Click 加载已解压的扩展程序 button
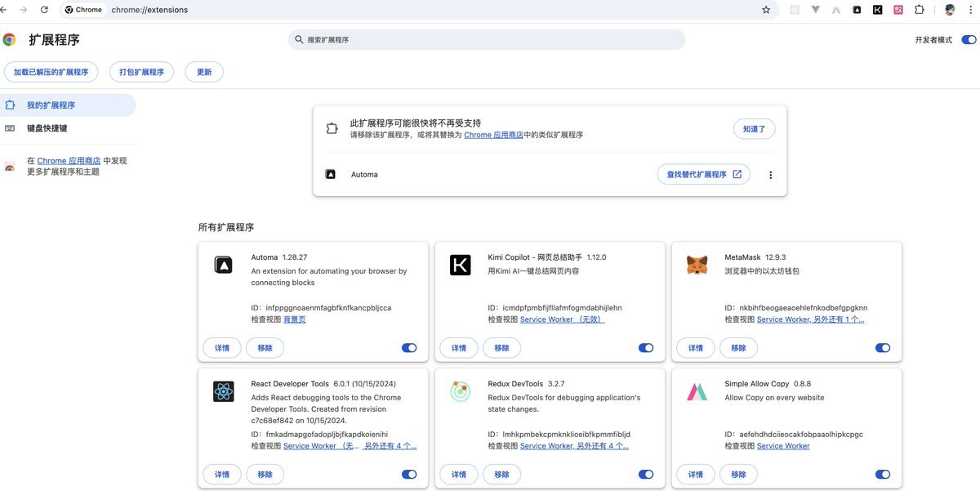The image size is (980, 491). coord(51,72)
